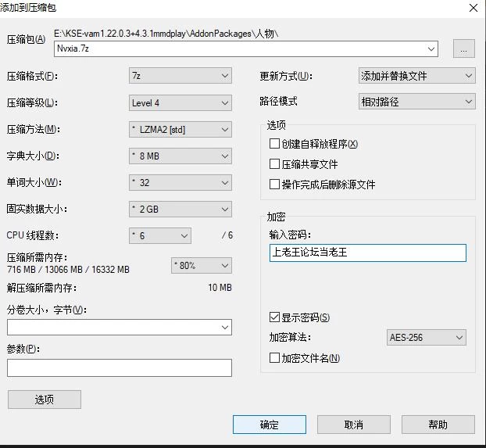Image resolution: width=486 pixels, height=448 pixels.
Task: Click the browse "..." button next to archive name
Action: click(x=463, y=48)
